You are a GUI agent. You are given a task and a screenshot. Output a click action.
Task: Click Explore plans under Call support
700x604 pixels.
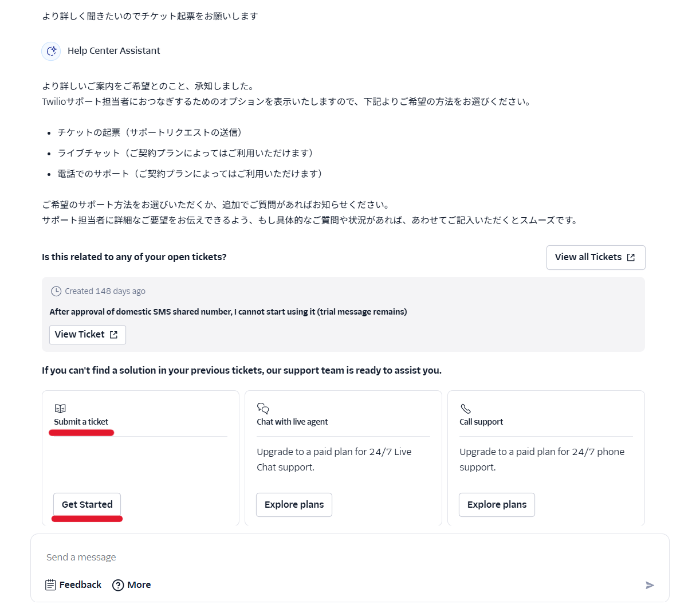[x=497, y=504]
